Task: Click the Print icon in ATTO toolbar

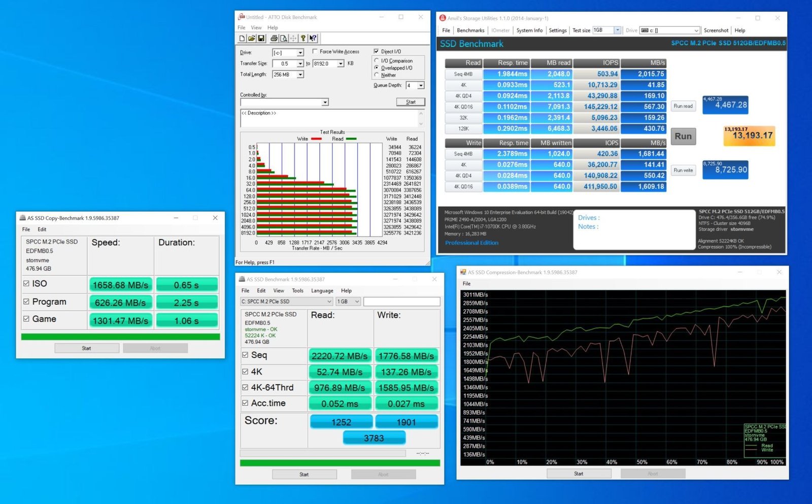Action: [274, 39]
